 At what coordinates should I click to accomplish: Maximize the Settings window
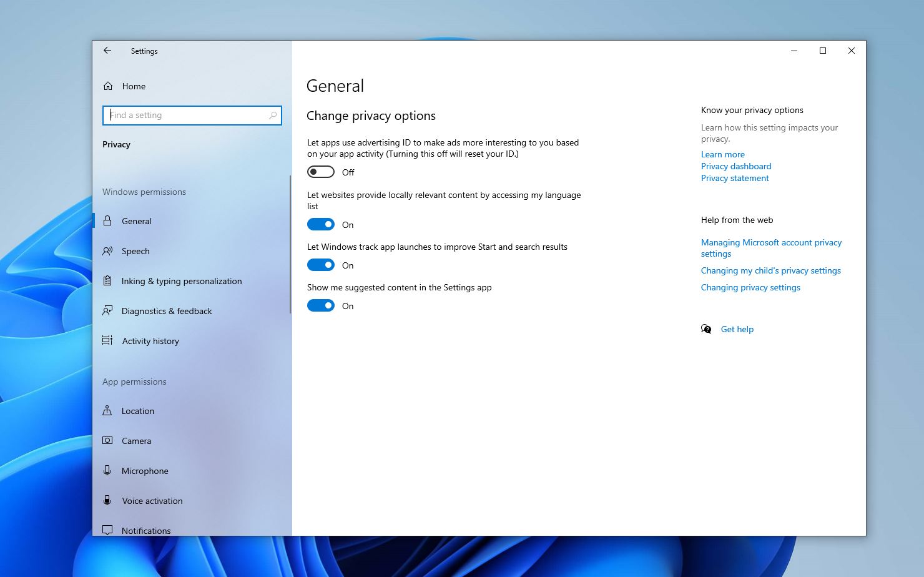tap(823, 51)
